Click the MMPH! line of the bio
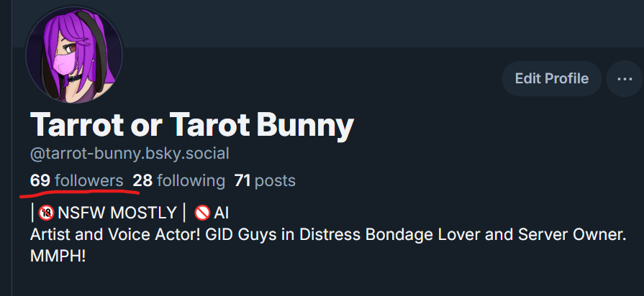Screen dimensions: 644x296 (58, 256)
